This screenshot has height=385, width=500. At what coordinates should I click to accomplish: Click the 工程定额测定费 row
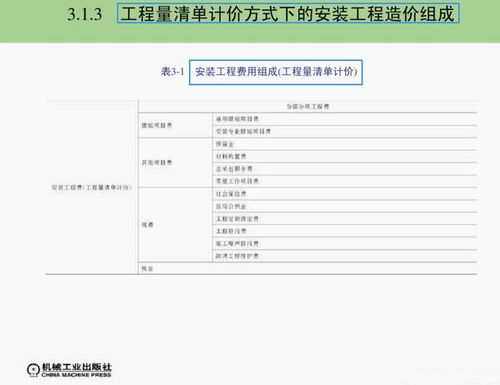(345, 219)
